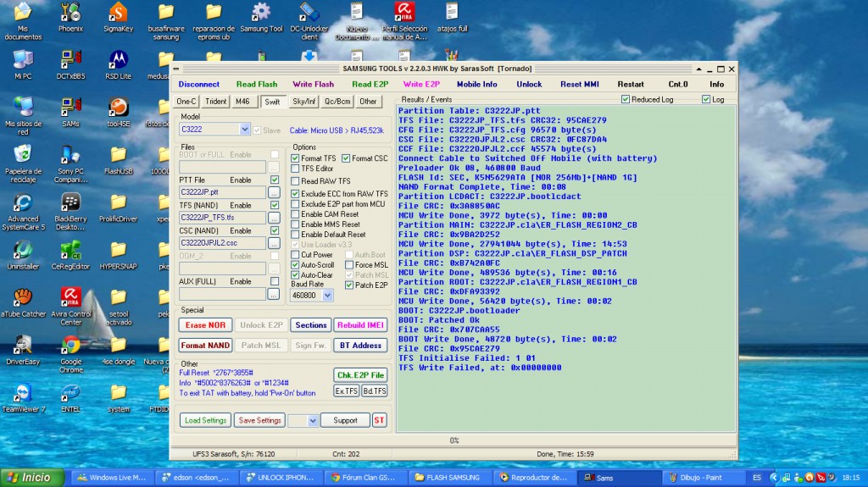Open Papelera de reciclaje icon
The image size is (868, 487).
click(x=23, y=163)
